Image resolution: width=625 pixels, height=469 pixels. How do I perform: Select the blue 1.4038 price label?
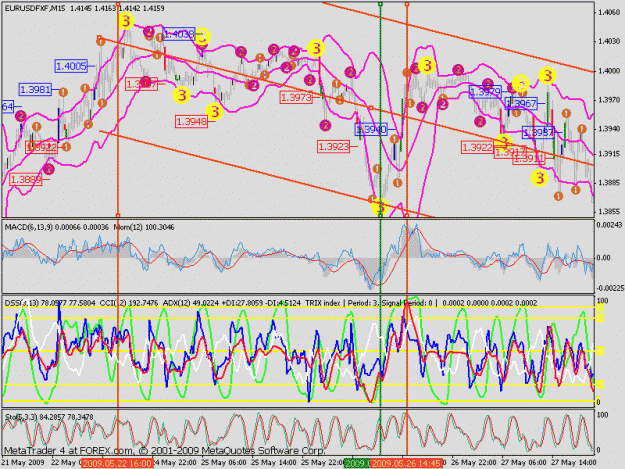pyautogui.click(x=179, y=34)
